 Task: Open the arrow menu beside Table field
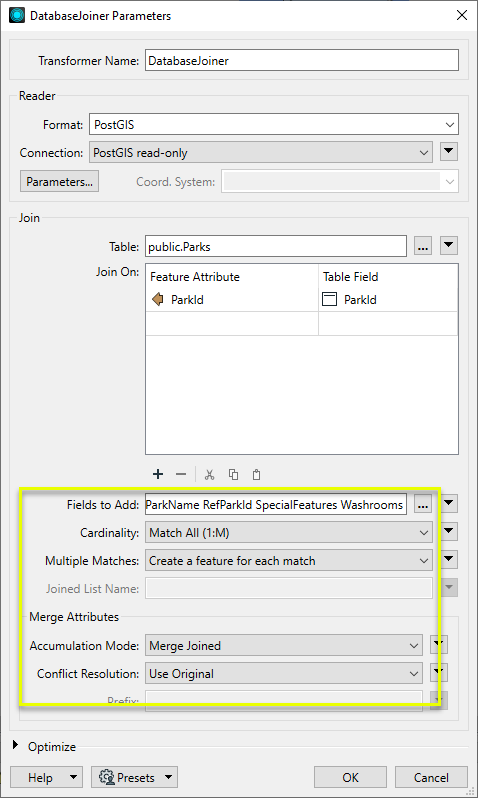click(x=448, y=246)
